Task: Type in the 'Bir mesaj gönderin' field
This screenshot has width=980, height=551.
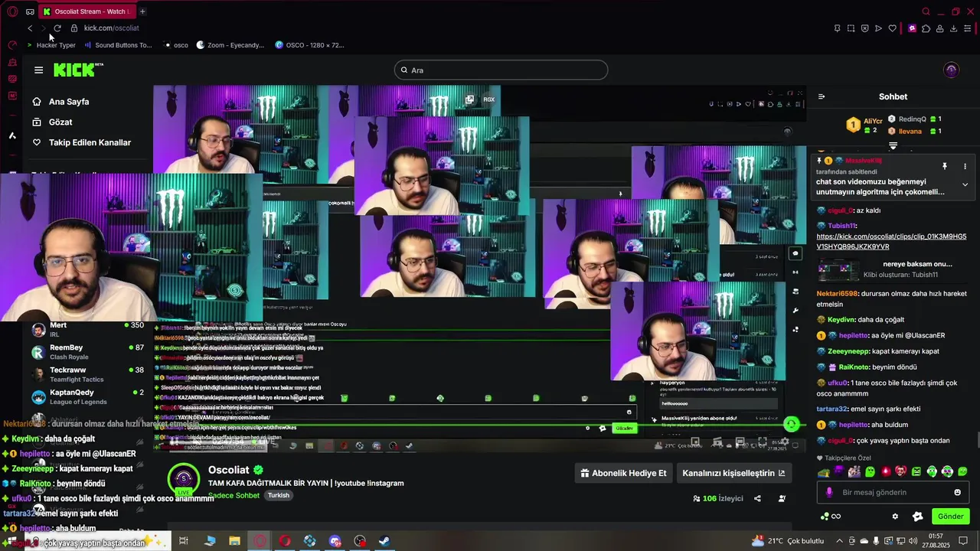Action: click(x=893, y=492)
